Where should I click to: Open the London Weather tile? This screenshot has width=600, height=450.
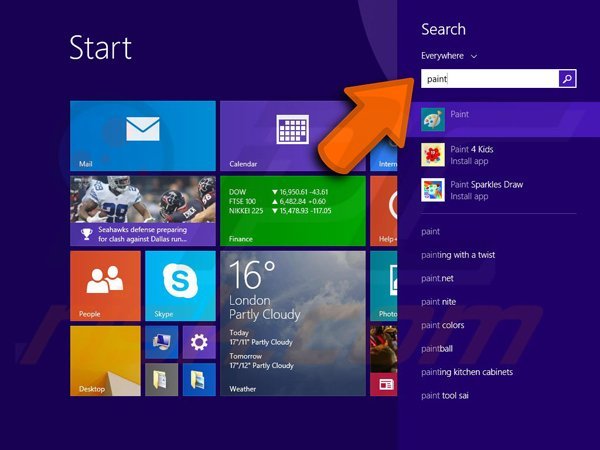pos(293,323)
